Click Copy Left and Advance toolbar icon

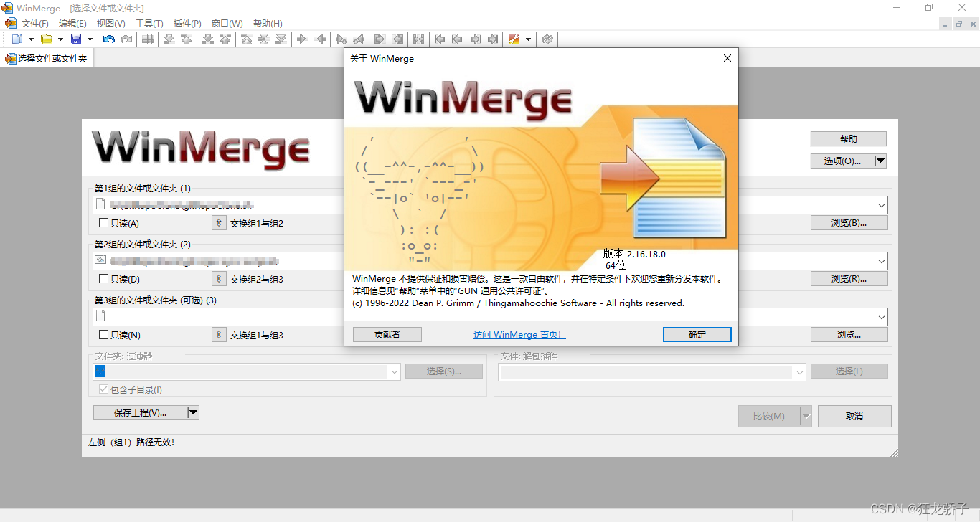pos(359,39)
